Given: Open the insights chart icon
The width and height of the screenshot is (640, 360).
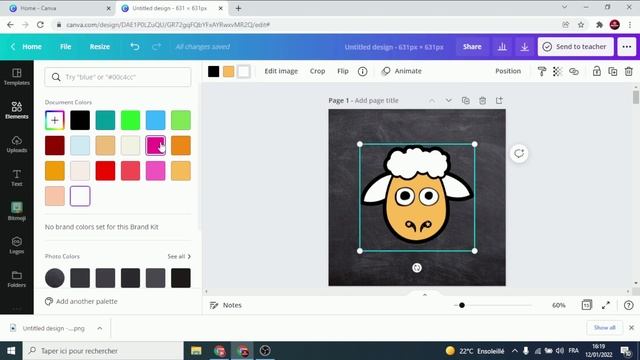Looking at the screenshot, I should [x=502, y=47].
